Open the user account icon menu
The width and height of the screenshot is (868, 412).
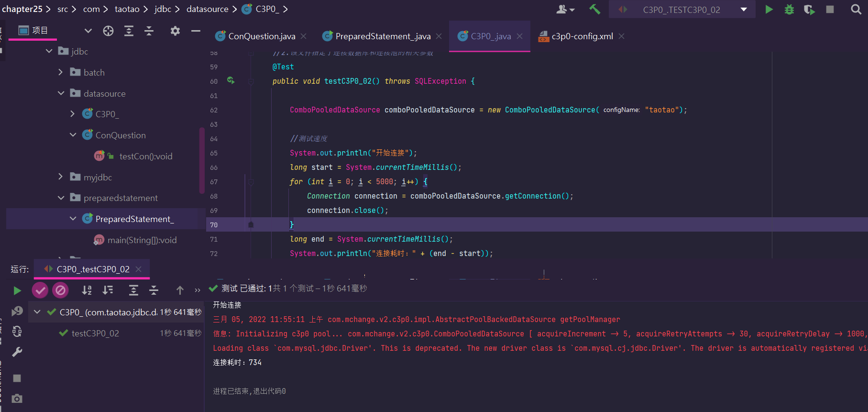(565, 10)
